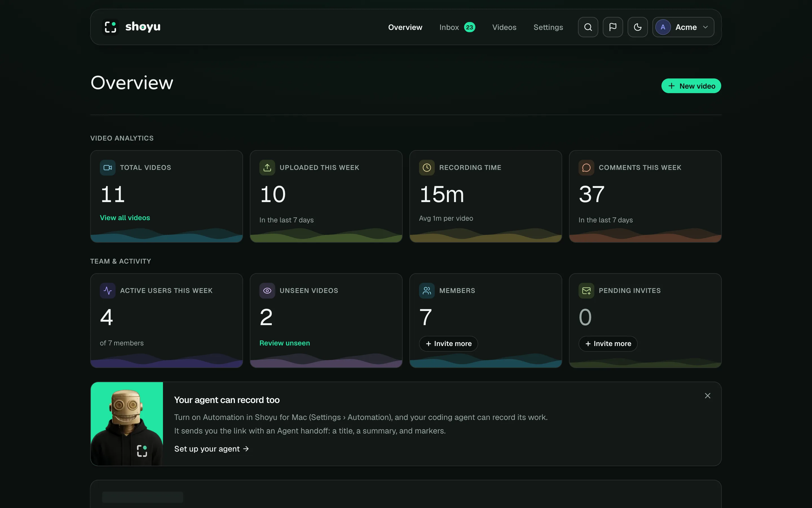
Task: Open the Settings tab
Action: [x=548, y=27]
